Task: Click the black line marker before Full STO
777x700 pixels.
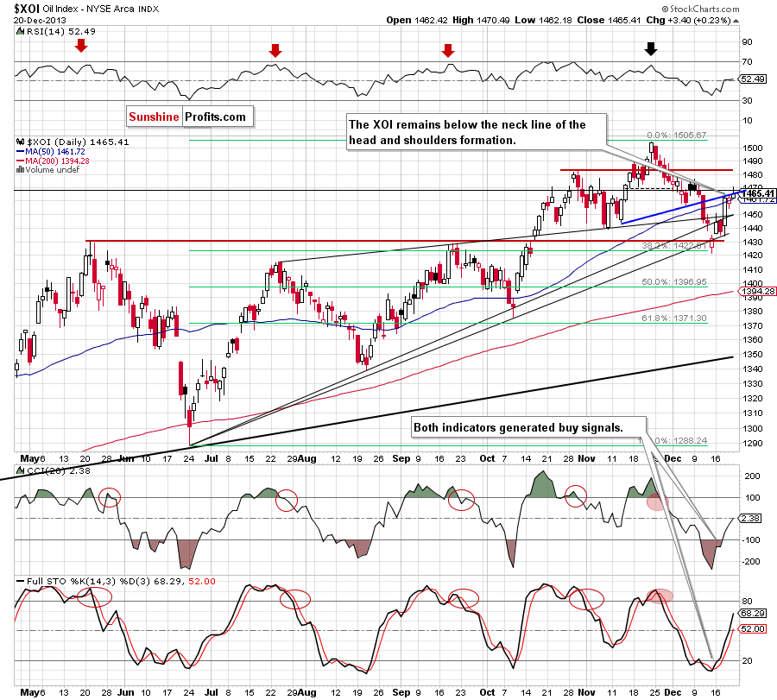Action: point(20,581)
